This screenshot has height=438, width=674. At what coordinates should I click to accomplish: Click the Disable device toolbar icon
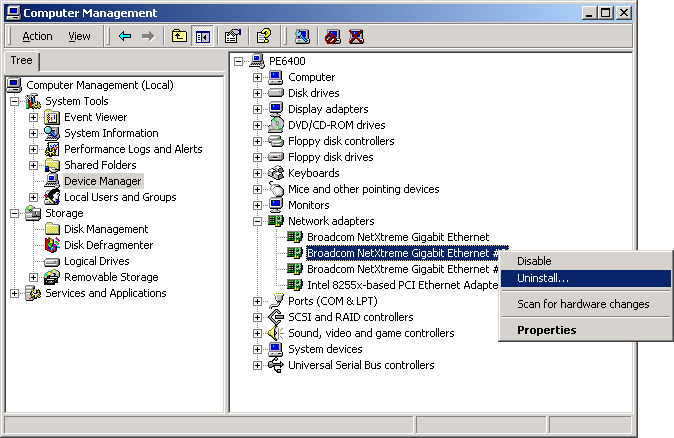coord(333,37)
